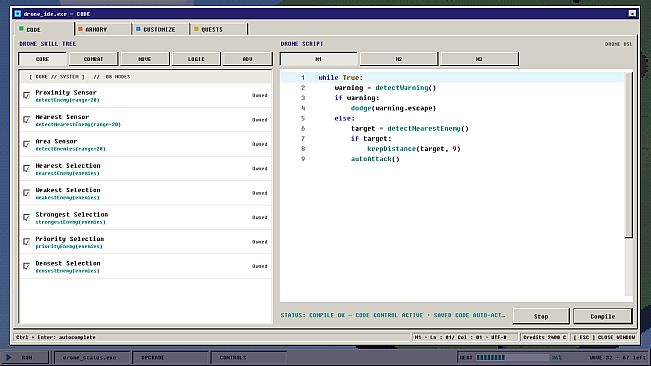Click the 'else:' code line
Screen dimensions: 651x366
(345, 118)
